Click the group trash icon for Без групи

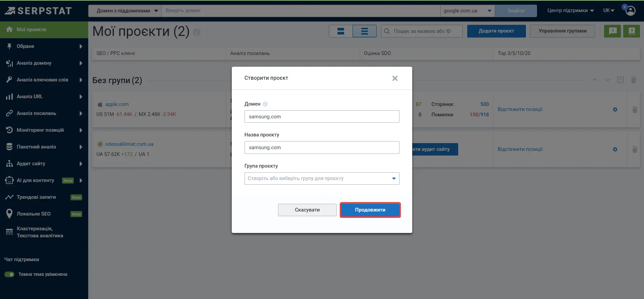coord(633,80)
